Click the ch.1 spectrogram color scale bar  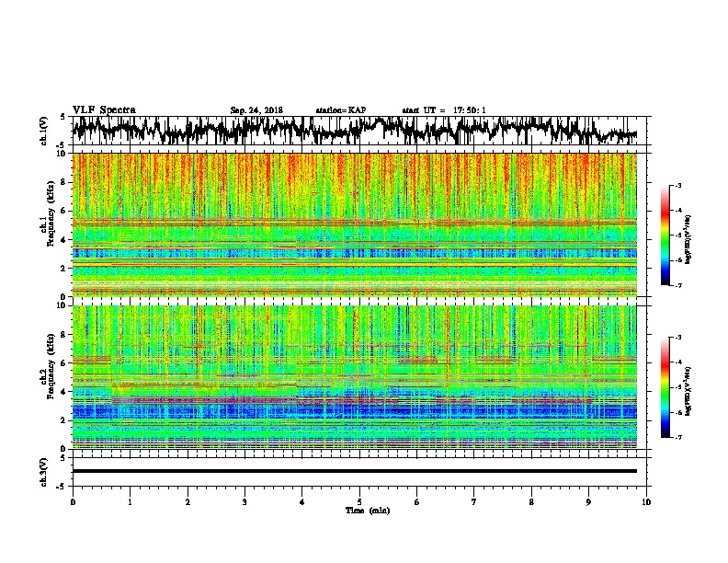[x=665, y=236]
